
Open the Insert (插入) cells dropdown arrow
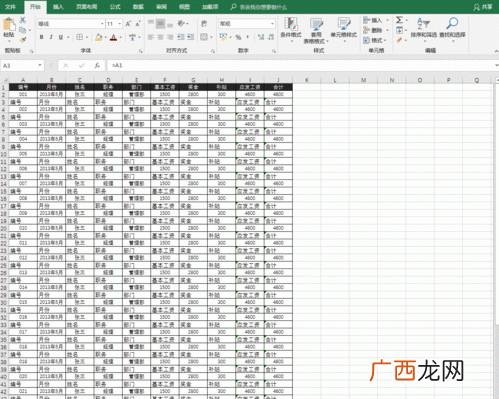click(387, 20)
